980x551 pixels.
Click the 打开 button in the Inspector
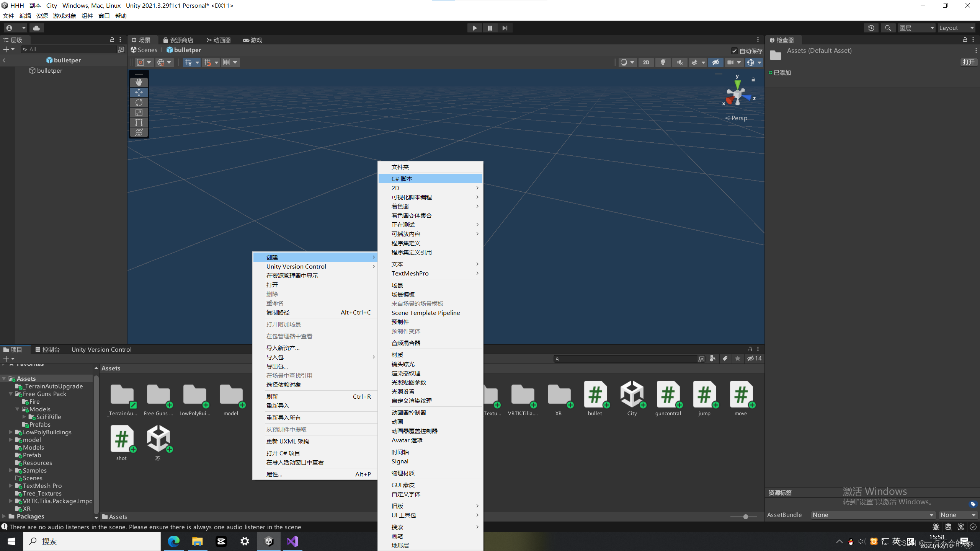tap(969, 62)
